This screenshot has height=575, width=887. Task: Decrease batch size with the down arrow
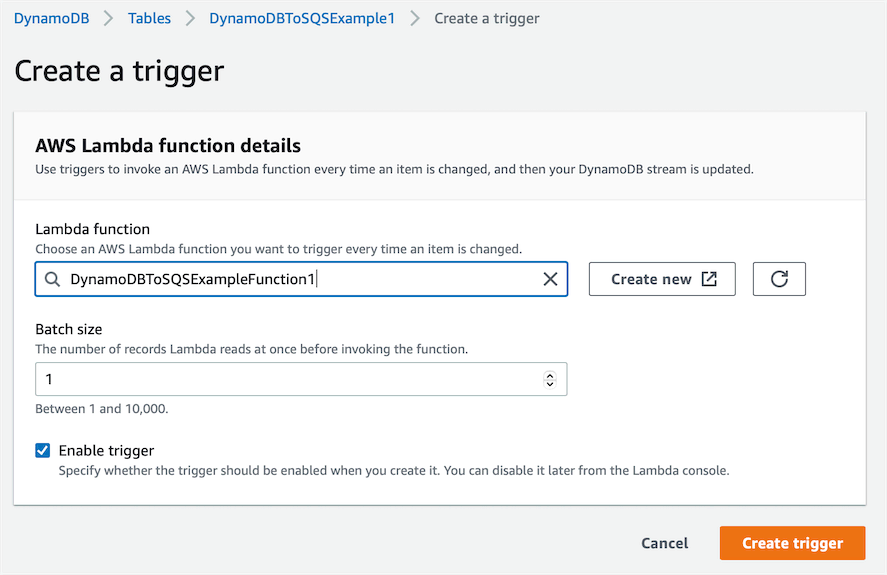(549, 384)
